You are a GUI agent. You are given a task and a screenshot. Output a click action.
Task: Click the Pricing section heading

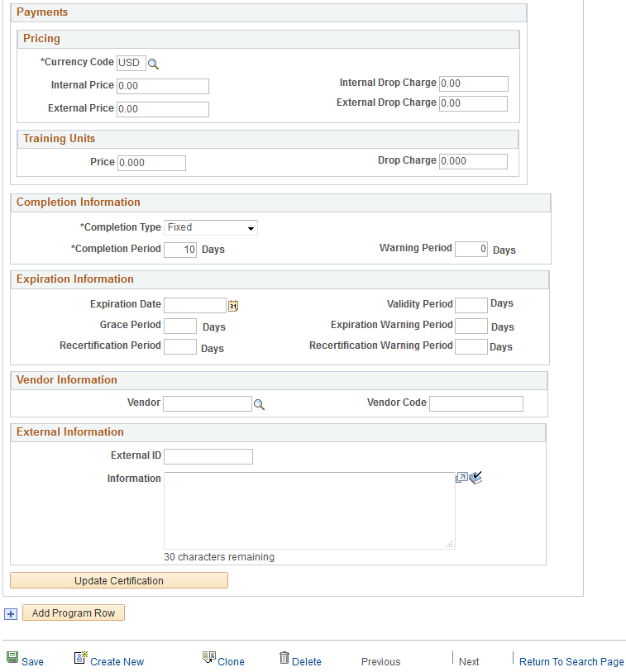(x=41, y=39)
